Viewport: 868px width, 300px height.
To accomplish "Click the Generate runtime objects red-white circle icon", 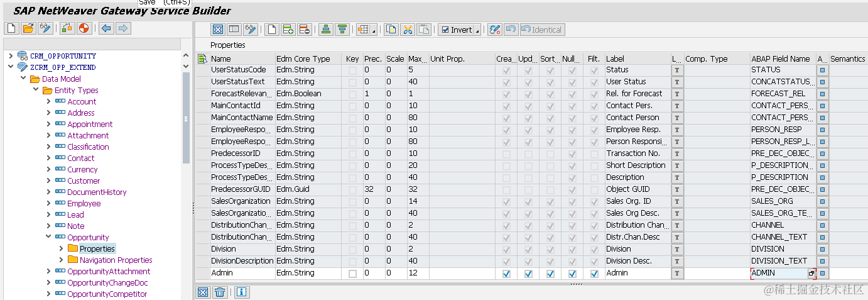I will pos(84,28).
